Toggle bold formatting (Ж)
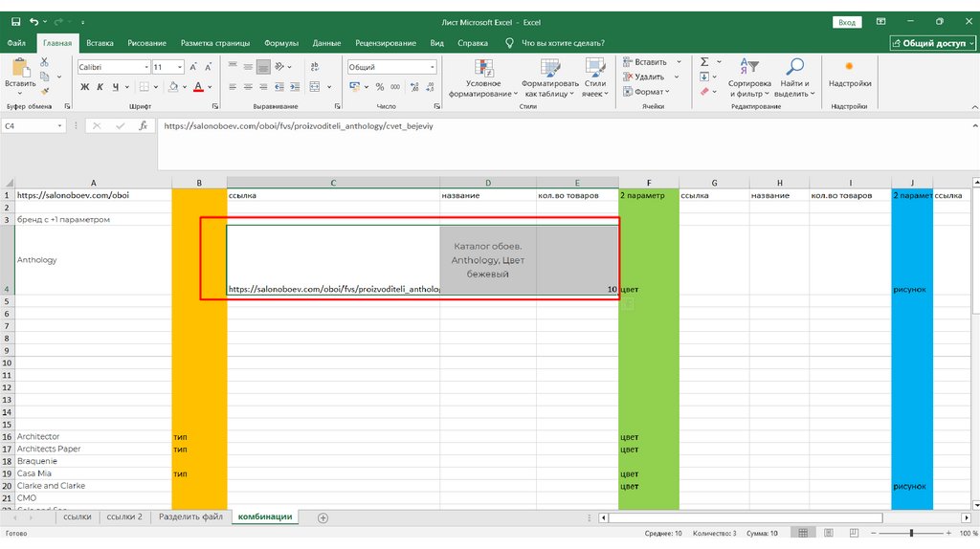The width and height of the screenshot is (980, 549). click(x=84, y=87)
